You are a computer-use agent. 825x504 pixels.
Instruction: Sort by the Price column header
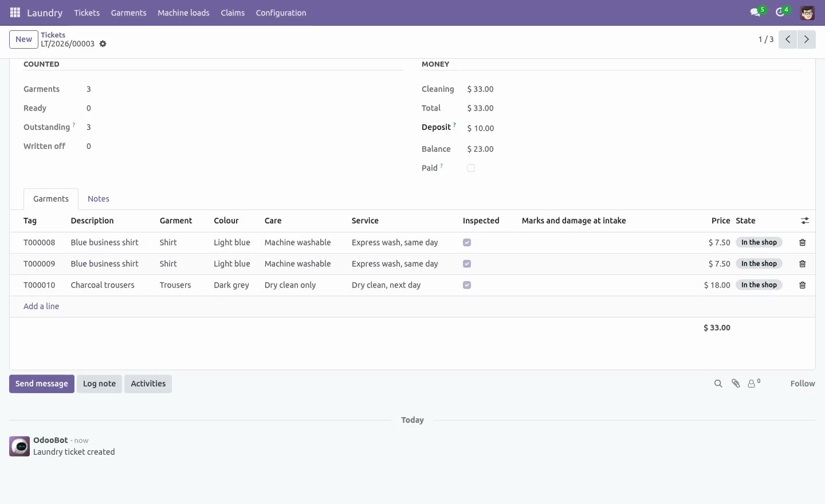[720, 220]
